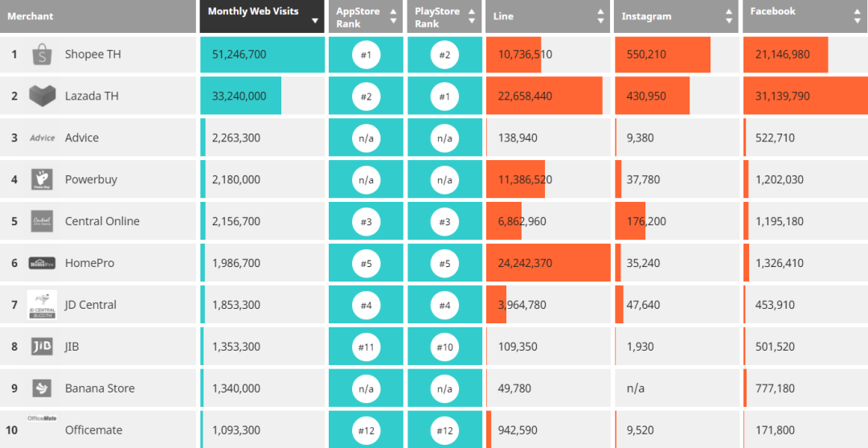
Task: Click the Banana Store logo
Action: coord(42,388)
